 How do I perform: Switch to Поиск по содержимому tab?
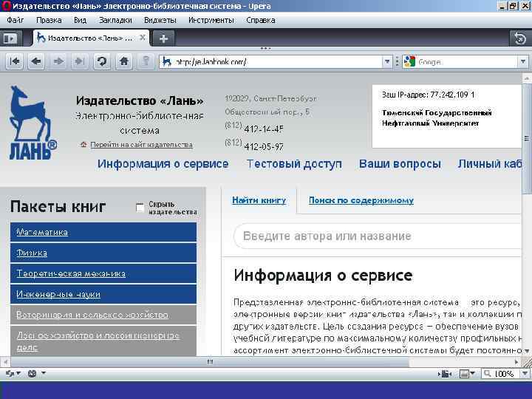(x=361, y=200)
